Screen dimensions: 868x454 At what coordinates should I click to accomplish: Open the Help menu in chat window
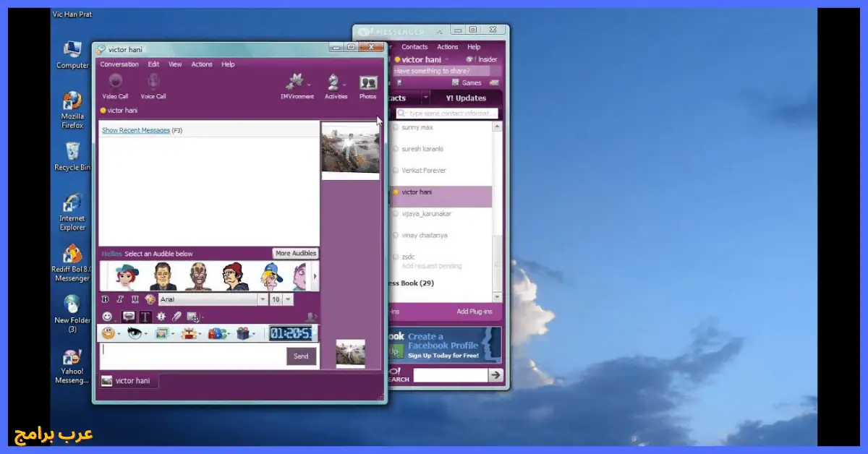click(228, 64)
